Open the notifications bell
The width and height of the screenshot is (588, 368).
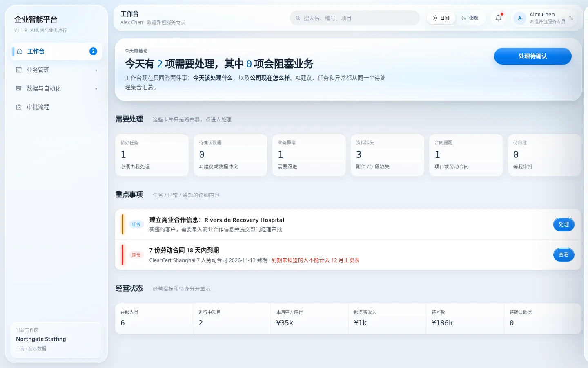coord(499,18)
